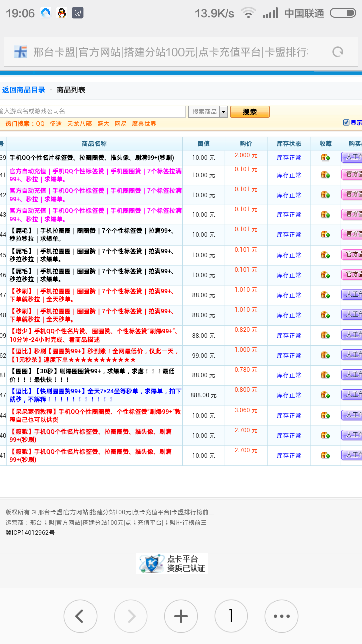Tap the WiFi status icon
Viewport: 362px width, 644px height.
248,13
